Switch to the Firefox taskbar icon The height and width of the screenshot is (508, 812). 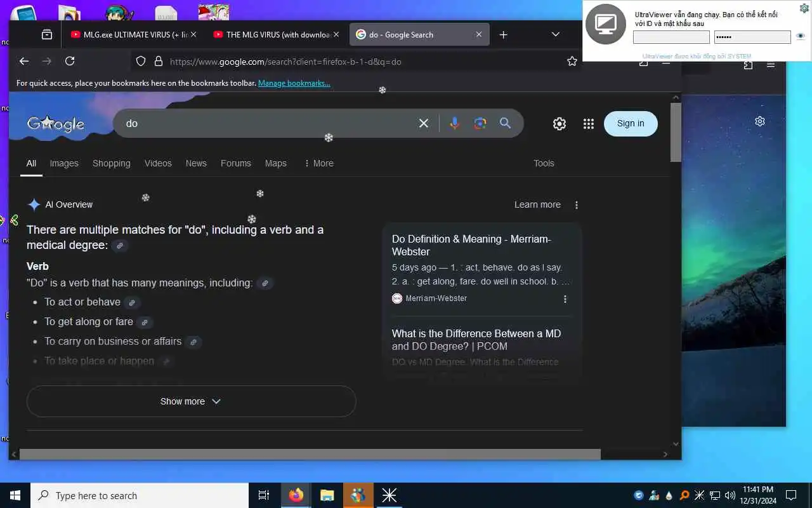click(x=296, y=495)
